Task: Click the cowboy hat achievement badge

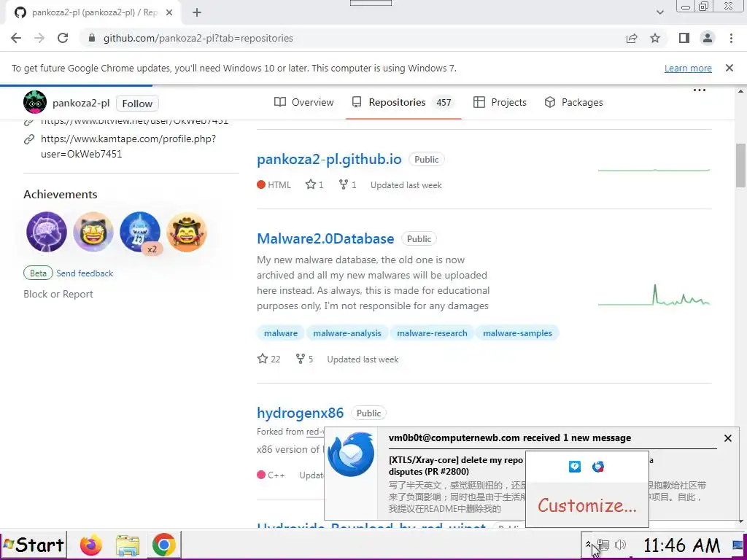Action: tap(186, 232)
